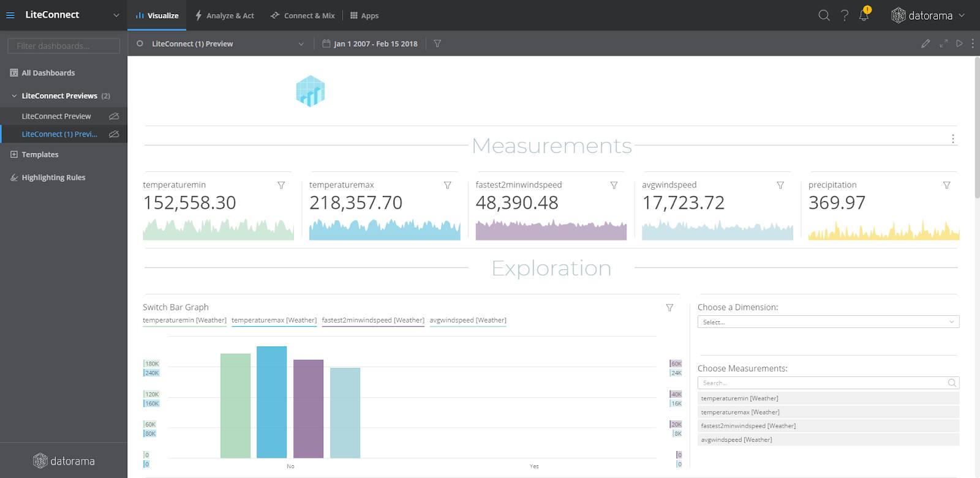The image size is (980, 478).
Task: Click the blue cube dashboard logo
Action: click(x=311, y=91)
